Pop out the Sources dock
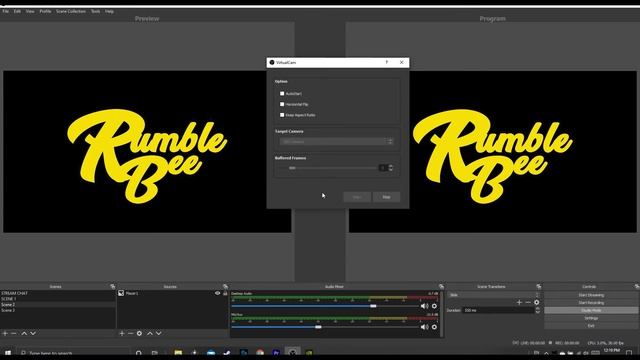This screenshot has height=360, width=640. click(225, 287)
